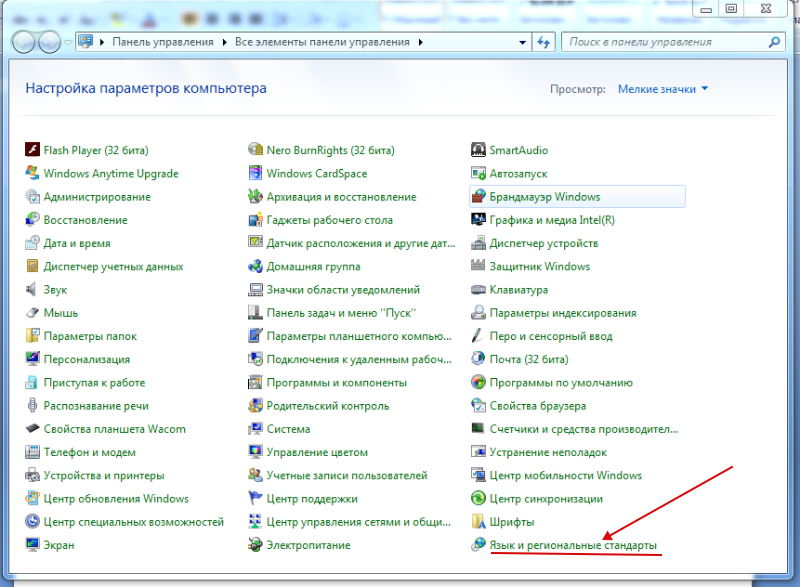
Task: Open the Windows CardSpace icon
Action: click(255, 173)
